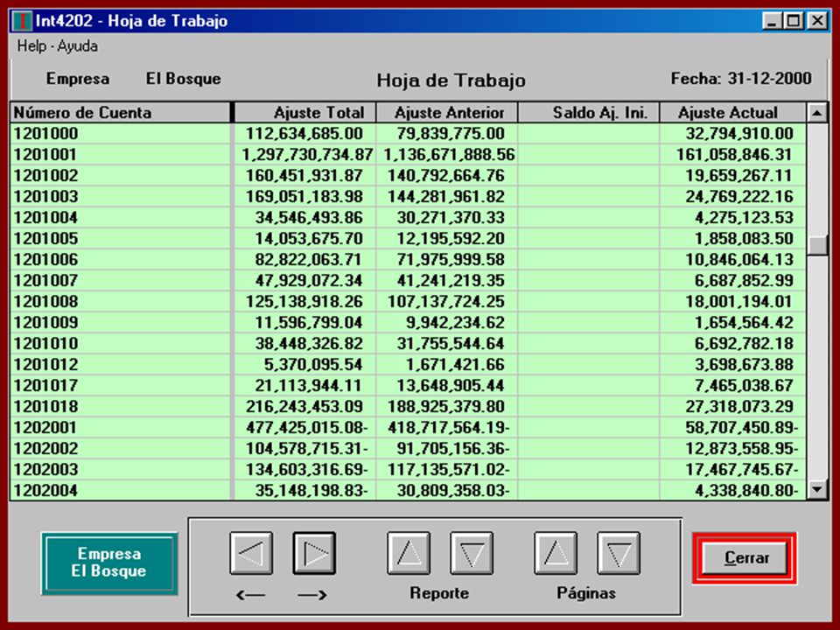
Task: Select account row 1201003
Action: pyautogui.click(x=409, y=196)
